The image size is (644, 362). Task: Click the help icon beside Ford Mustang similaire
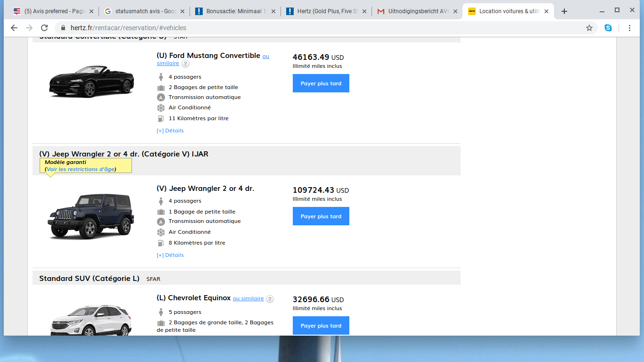(x=186, y=64)
